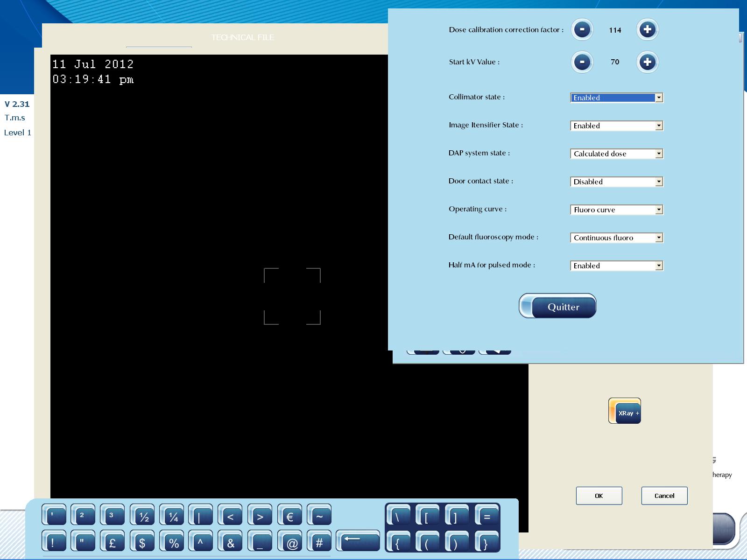Tap the double quote key
This screenshot has width=747, height=560.
[x=83, y=541]
